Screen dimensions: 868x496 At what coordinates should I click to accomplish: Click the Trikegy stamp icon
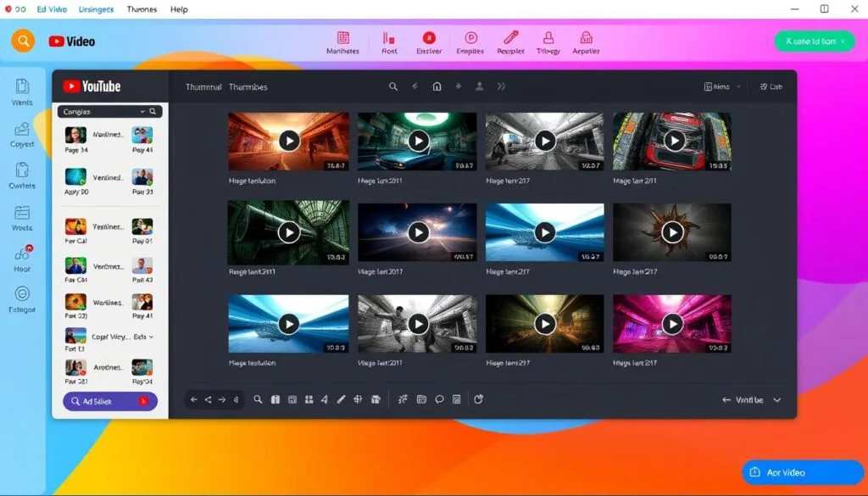(548, 37)
